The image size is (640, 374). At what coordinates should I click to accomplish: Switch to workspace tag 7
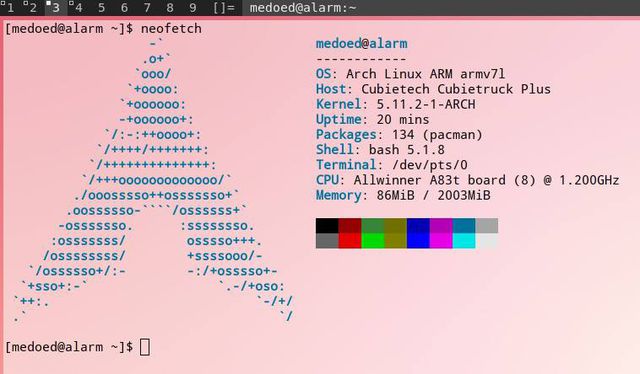[x=147, y=8]
